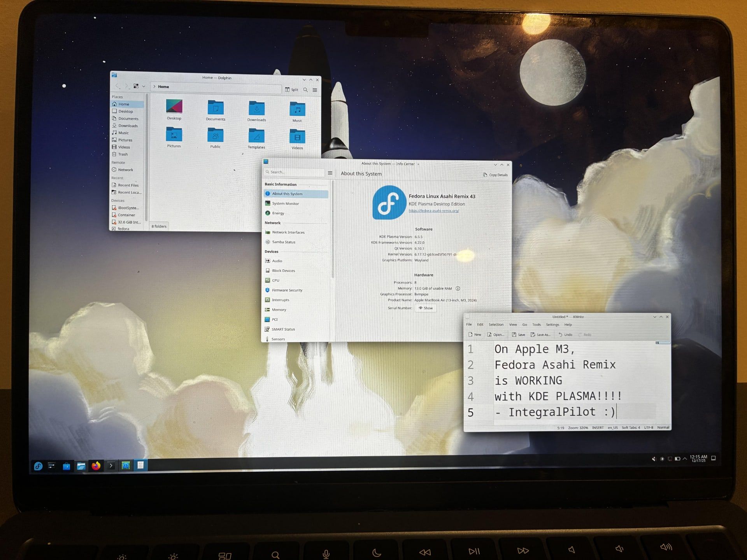
Task: Reveal the serial number using the Show button
Action: (x=426, y=308)
